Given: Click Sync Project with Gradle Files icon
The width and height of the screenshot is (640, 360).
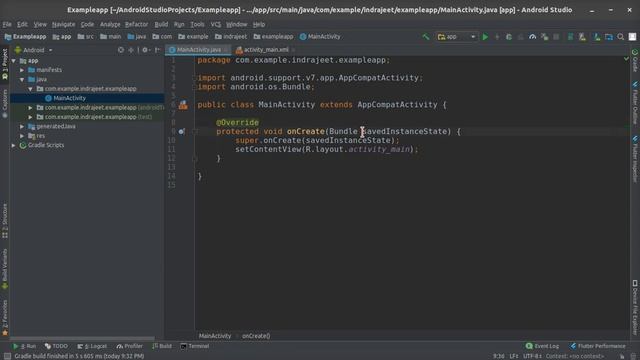Looking at the screenshot, I should (570, 37).
